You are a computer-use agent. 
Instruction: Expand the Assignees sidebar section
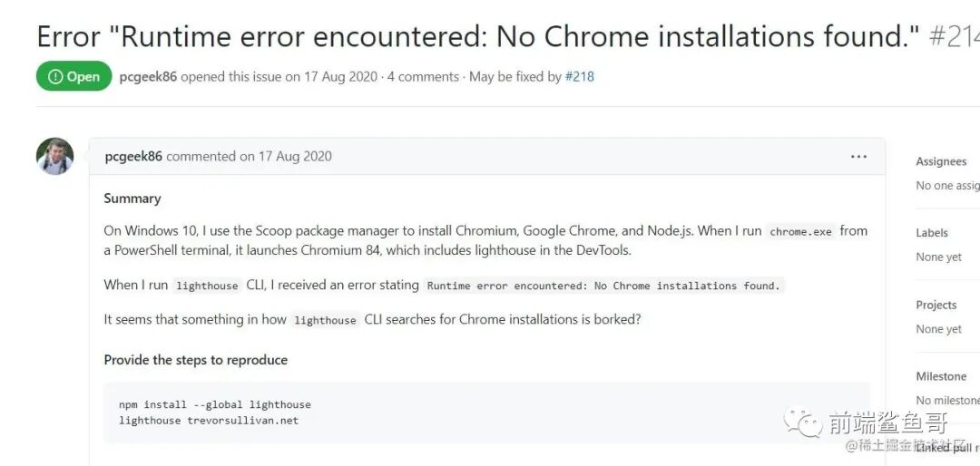(941, 161)
